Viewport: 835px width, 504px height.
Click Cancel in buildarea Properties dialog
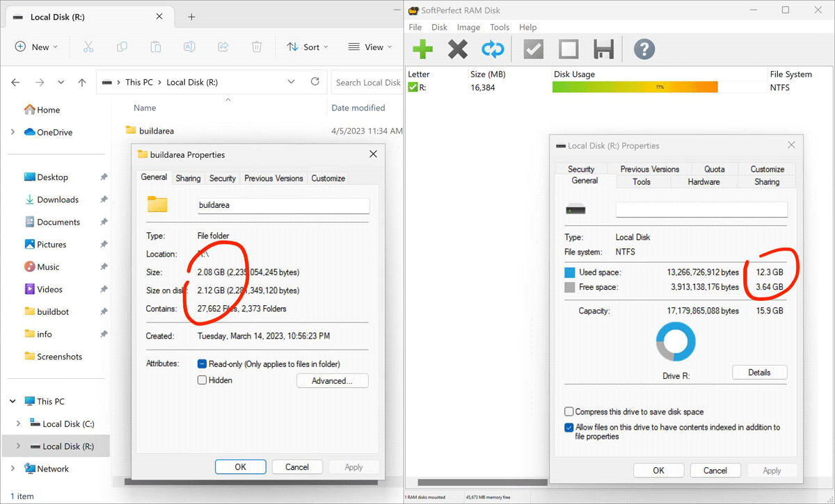297,467
